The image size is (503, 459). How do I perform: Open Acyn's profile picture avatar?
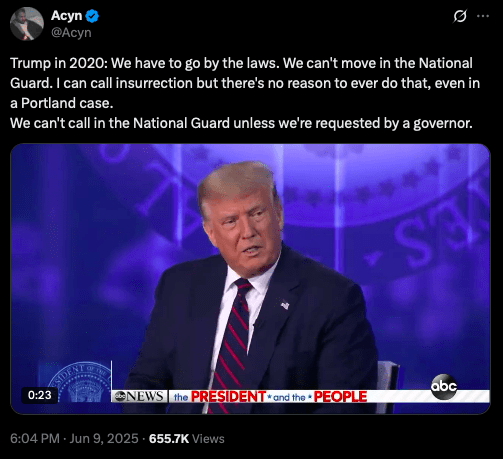[x=27, y=24]
